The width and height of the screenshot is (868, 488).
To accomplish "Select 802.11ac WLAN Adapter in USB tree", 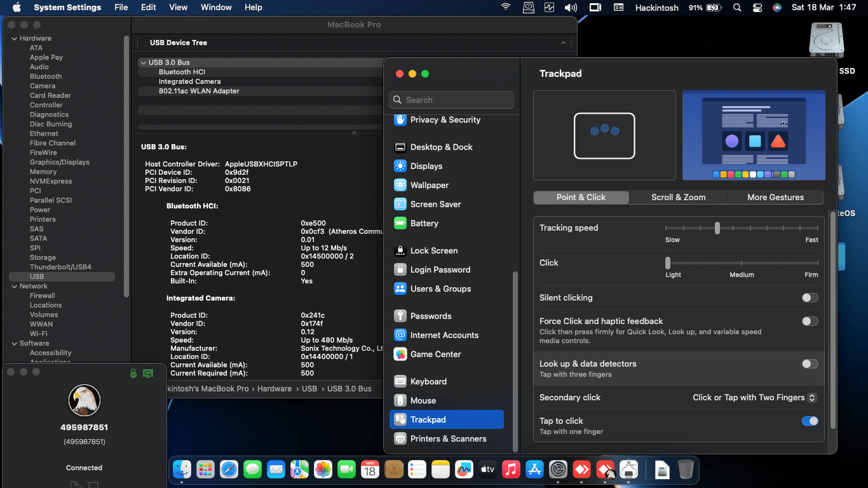I will 199,91.
